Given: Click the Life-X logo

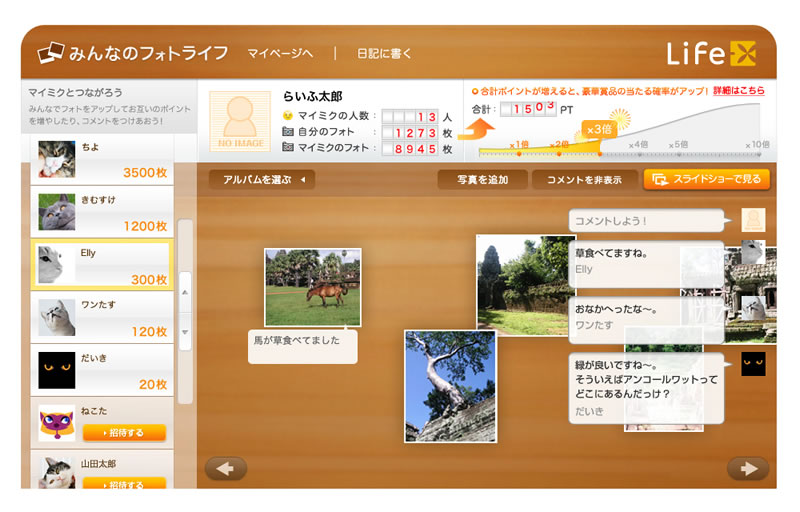Looking at the screenshot, I should 712,54.
